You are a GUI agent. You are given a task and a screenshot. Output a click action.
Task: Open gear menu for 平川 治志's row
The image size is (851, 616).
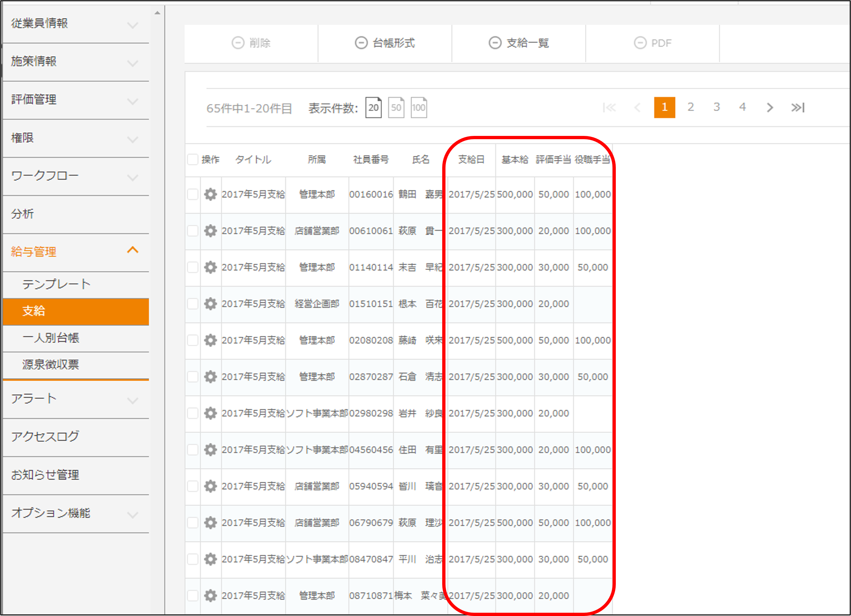211,559
